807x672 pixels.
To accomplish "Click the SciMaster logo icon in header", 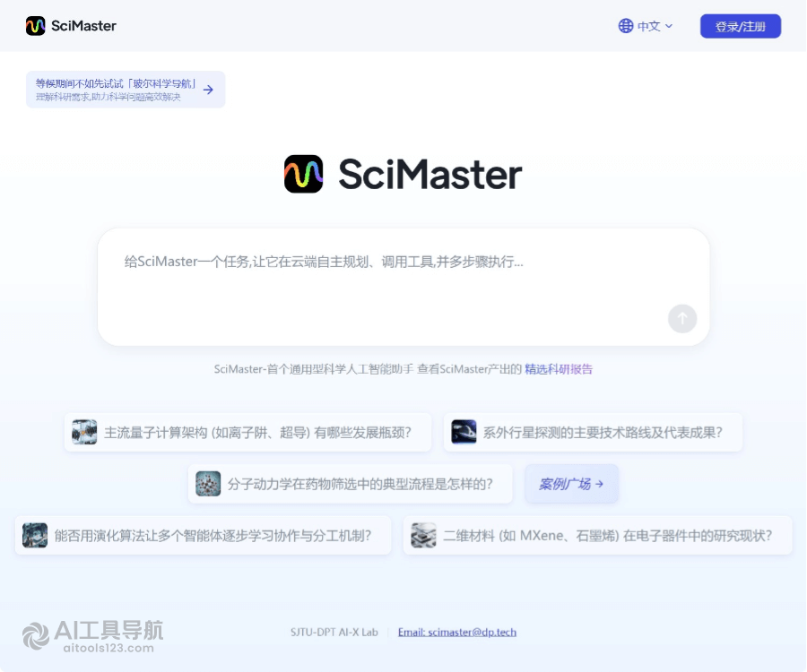I will [x=36, y=26].
